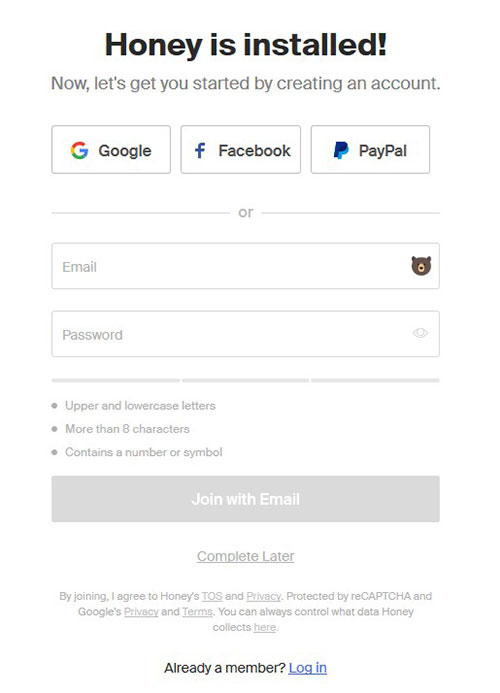
Task: Focus the Email input field
Action: click(x=245, y=266)
